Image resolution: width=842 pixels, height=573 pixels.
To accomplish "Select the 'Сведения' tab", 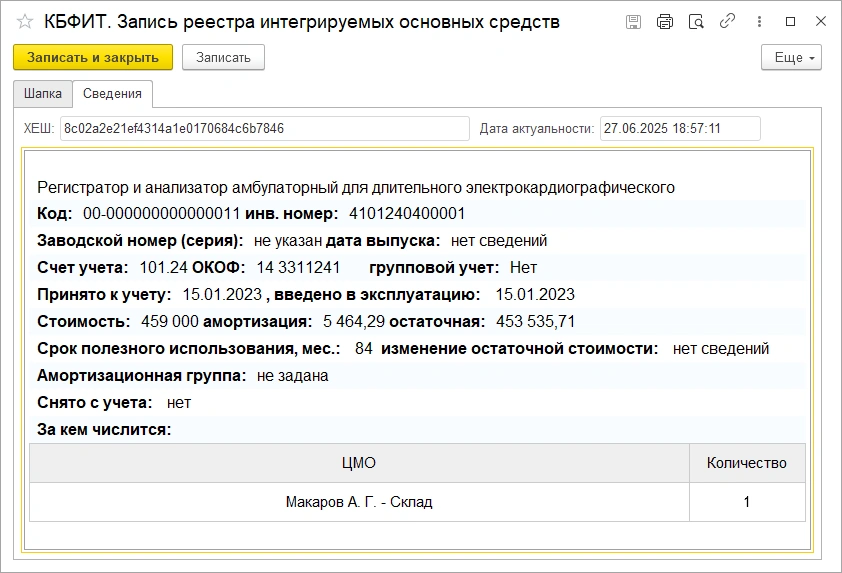I will pos(112,93).
